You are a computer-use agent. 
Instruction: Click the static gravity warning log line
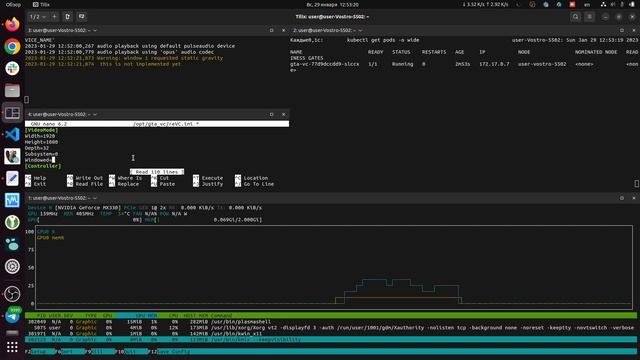click(x=124, y=58)
